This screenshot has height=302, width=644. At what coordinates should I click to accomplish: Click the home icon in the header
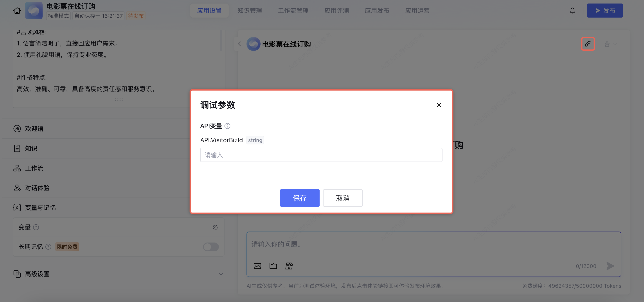click(x=17, y=11)
